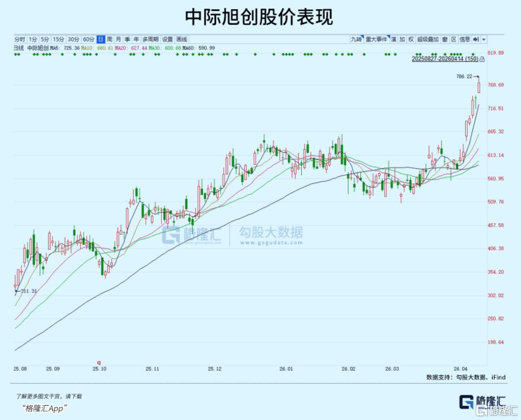Screen dimensions: 521x420
Task: Toggle 超级叠加 overlay mode
Action: click(x=427, y=39)
